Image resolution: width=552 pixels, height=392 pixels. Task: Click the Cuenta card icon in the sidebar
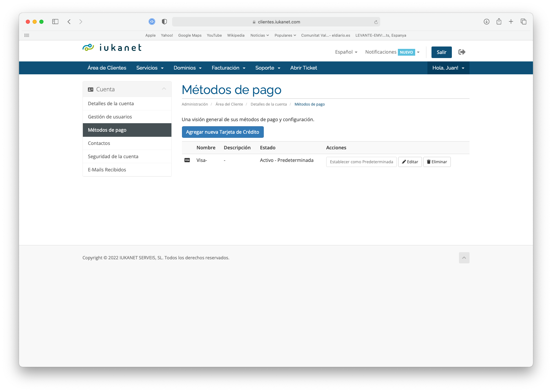(x=91, y=90)
